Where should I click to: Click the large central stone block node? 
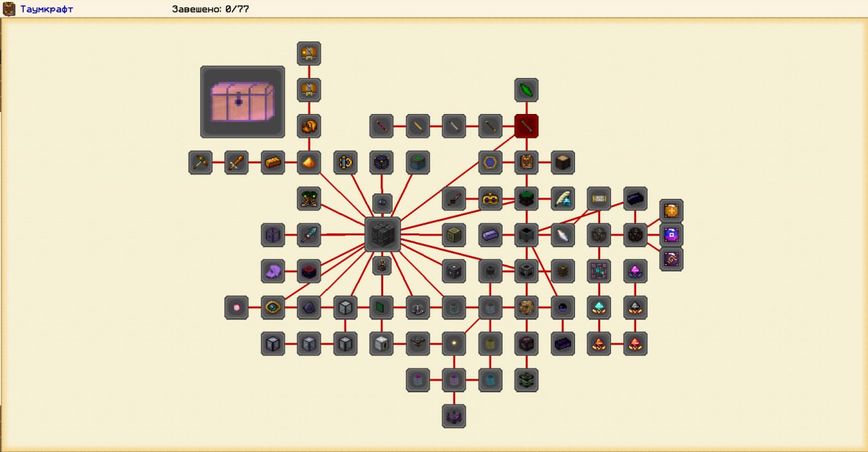382,235
